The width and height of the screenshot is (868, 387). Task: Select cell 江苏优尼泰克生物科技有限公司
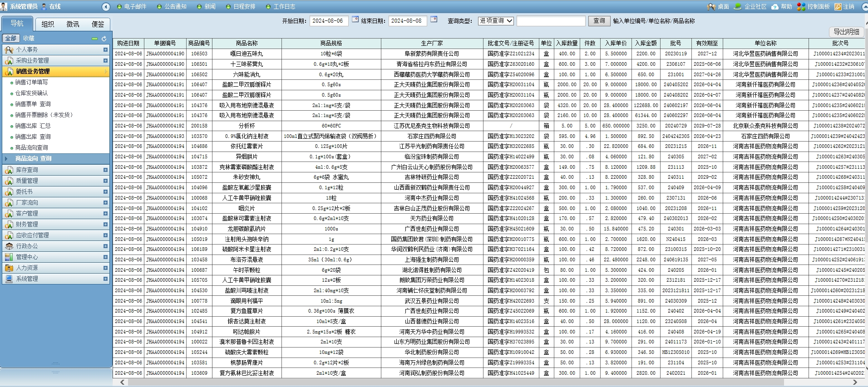point(432,126)
